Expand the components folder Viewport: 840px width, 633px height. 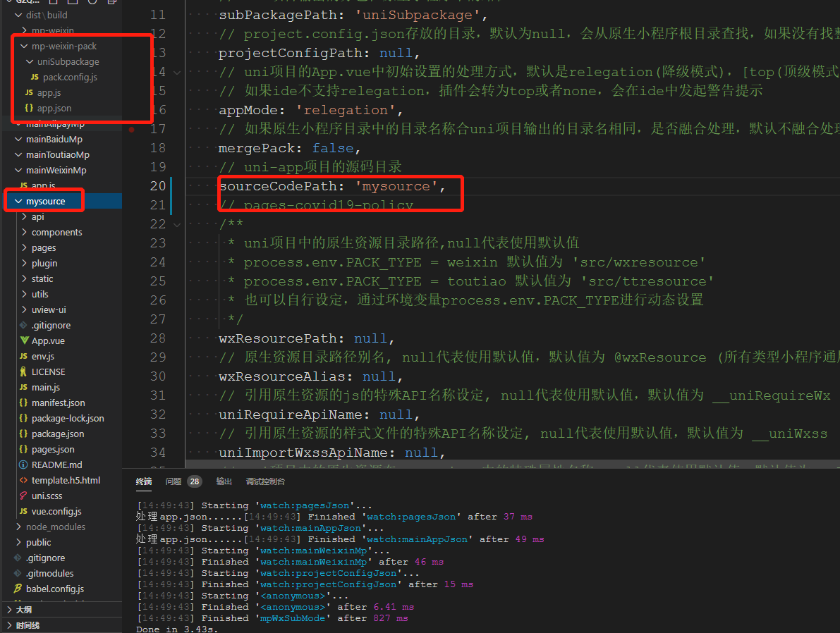click(x=23, y=233)
